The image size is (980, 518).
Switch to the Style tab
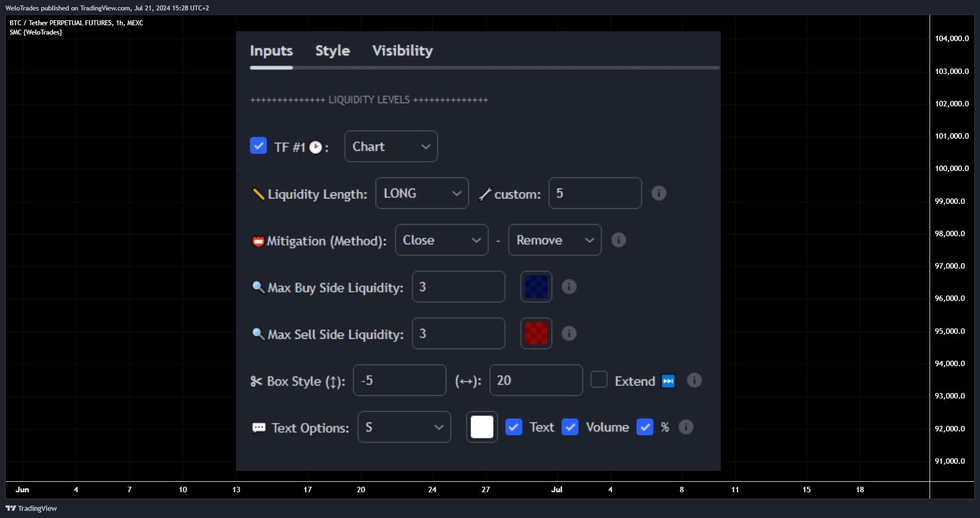(332, 51)
